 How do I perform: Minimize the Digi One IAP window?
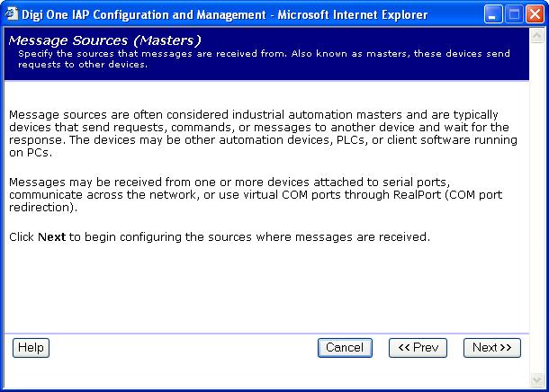click(x=493, y=13)
